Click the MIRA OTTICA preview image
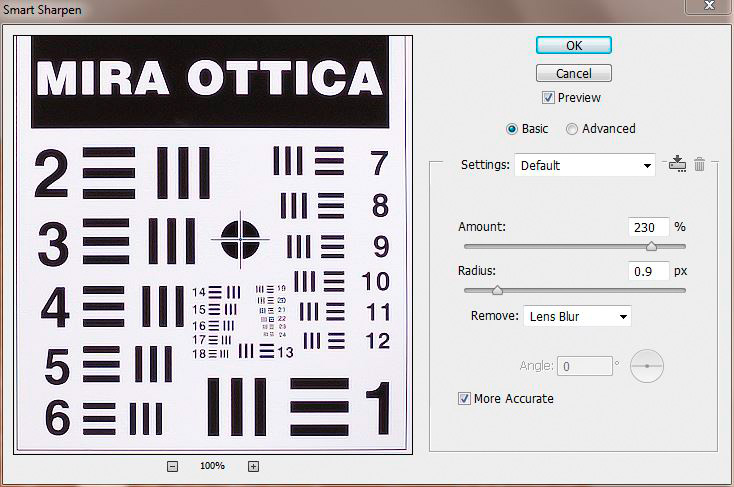Image resolution: width=734 pixels, height=487 pixels. 213,244
